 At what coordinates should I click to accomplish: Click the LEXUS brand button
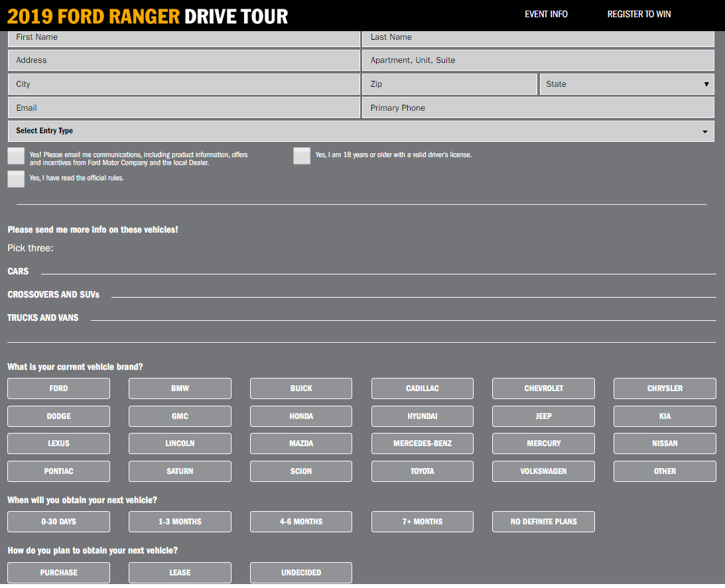pos(59,443)
